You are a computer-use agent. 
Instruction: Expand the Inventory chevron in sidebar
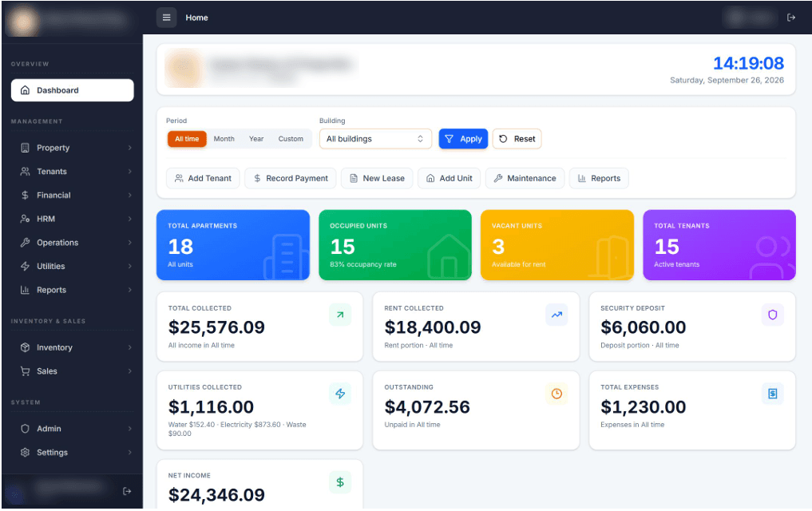click(129, 348)
